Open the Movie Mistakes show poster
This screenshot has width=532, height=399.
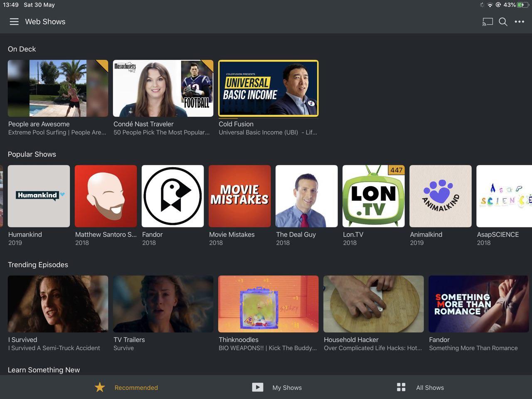pyautogui.click(x=240, y=196)
